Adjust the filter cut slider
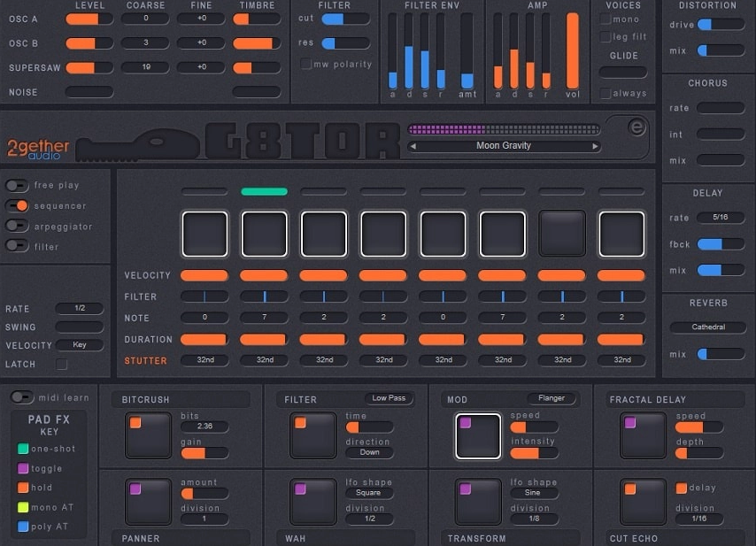The height and width of the screenshot is (546, 756). click(x=345, y=19)
